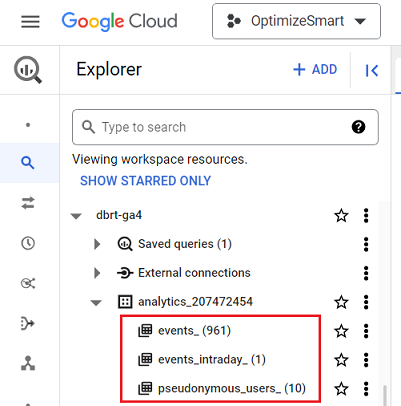Open data transfers icon in sidebar
This screenshot has height=406, width=401.
(x=28, y=203)
